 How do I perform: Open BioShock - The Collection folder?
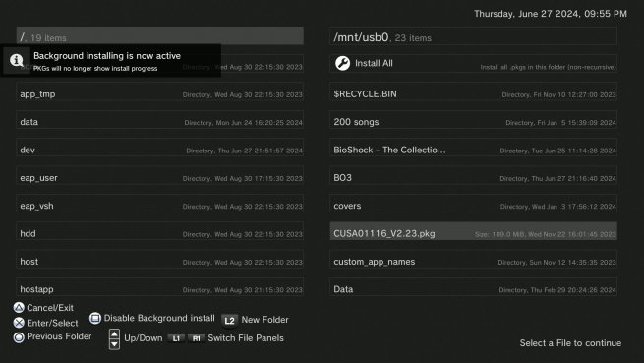click(x=473, y=148)
